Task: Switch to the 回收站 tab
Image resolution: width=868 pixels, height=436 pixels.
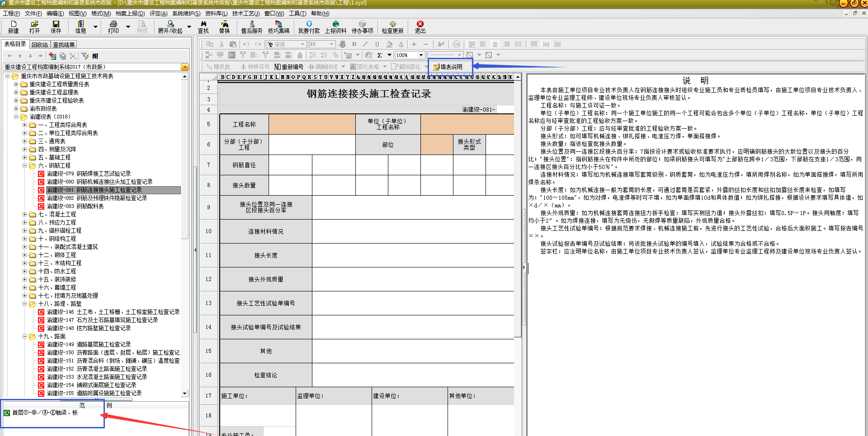Action: [x=40, y=45]
